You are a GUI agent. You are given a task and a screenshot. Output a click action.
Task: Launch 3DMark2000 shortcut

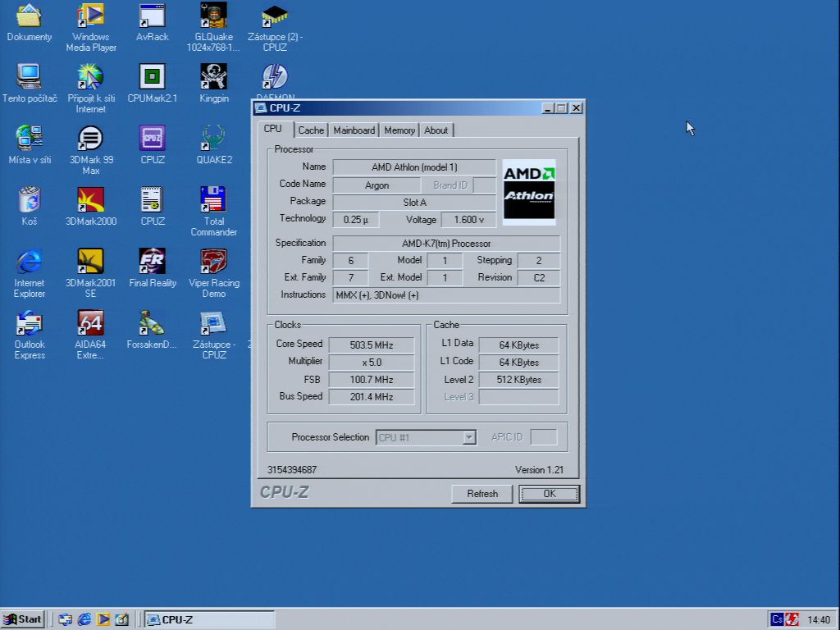tap(90, 199)
